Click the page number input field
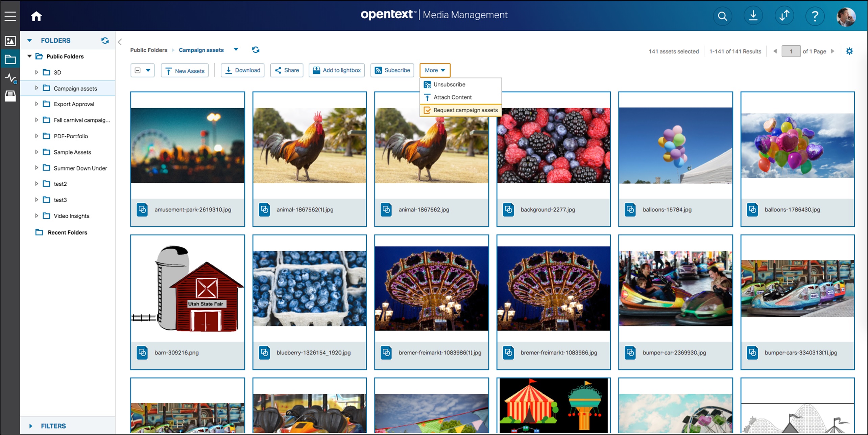The image size is (868, 435). [x=791, y=51]
